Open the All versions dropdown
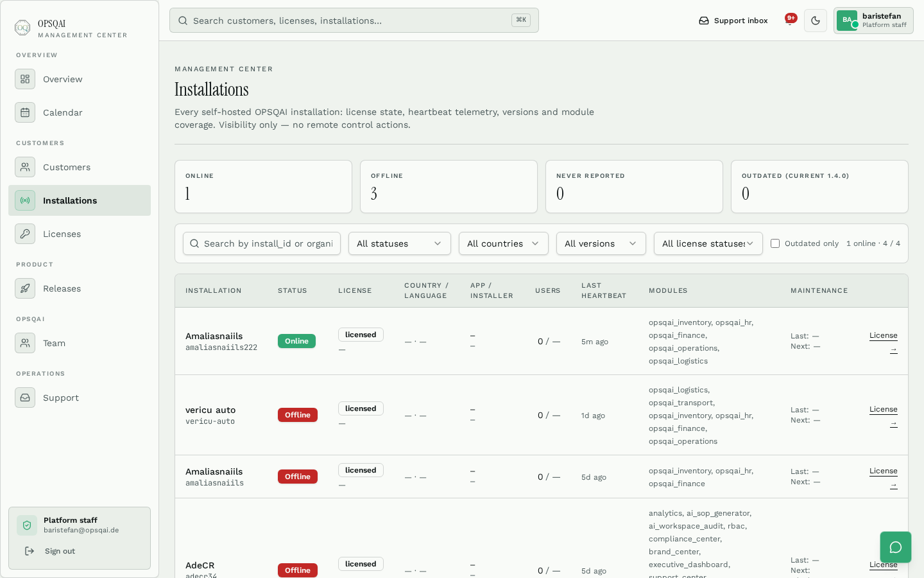Screen dimensions: 924x578 pyautogui.click(x=601, y=243)
